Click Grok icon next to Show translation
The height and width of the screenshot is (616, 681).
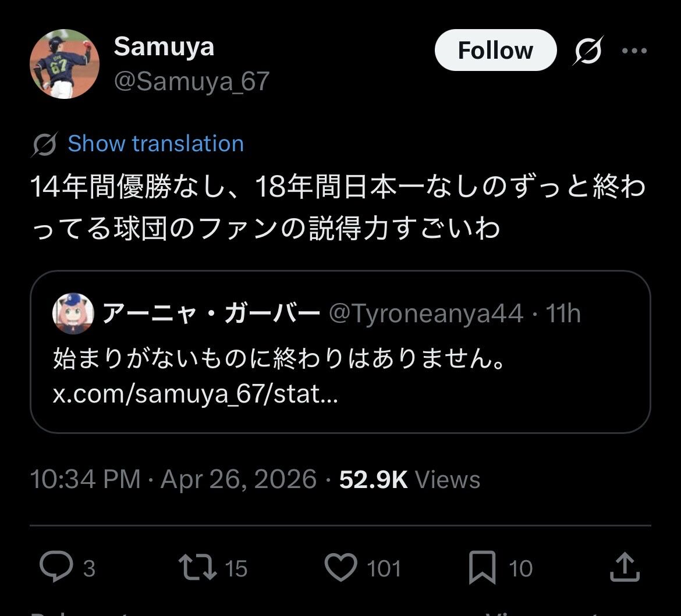pos(44,144)
